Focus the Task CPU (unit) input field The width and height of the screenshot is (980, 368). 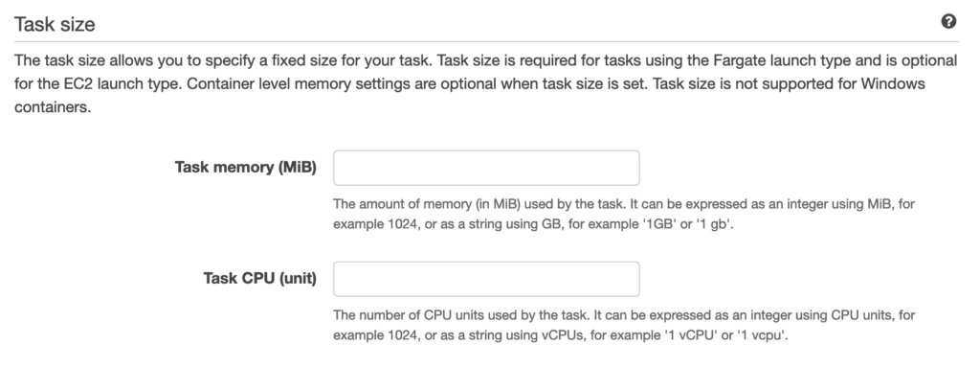point(486,279)
